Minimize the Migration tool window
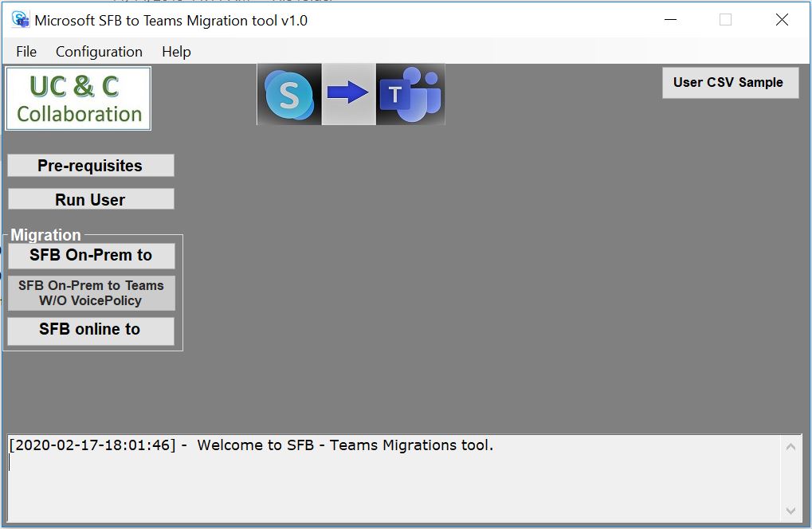The width and height of the screenshot is (812, 529). point(671,20)
